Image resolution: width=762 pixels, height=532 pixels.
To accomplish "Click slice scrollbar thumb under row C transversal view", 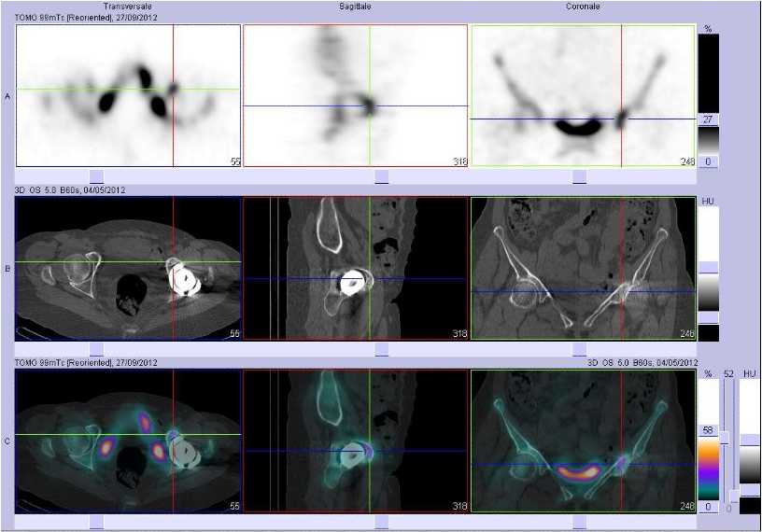I will [97, 523].
